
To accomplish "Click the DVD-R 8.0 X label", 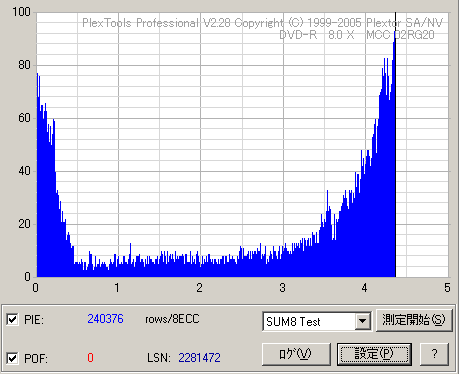I will click(316, 35).
